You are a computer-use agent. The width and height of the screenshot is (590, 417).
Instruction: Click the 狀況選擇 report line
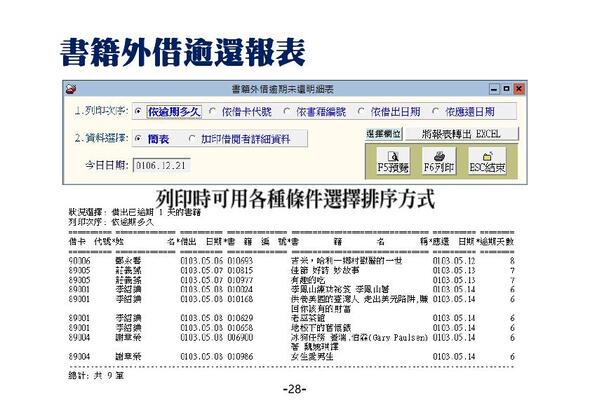[x=135, y=213]
